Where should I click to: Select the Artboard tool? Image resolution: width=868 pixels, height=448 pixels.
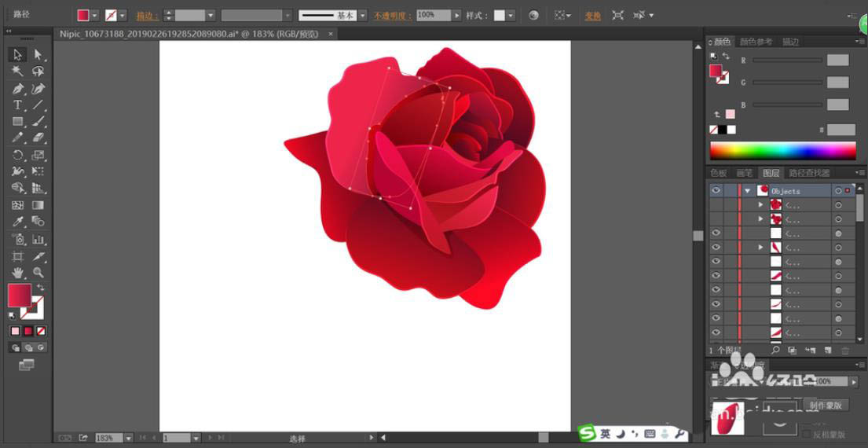tap(18, 256)
